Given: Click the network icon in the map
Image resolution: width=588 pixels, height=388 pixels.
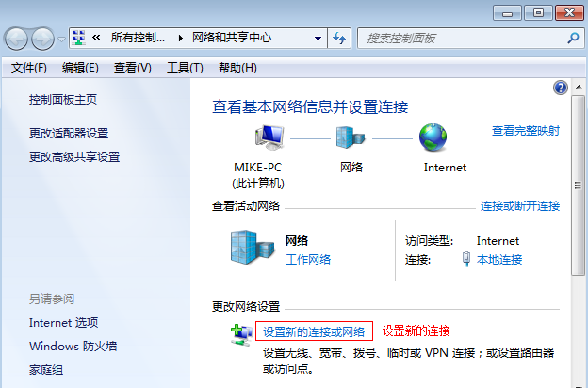Looking at the screenshot, I should click(x=351, y=137).
